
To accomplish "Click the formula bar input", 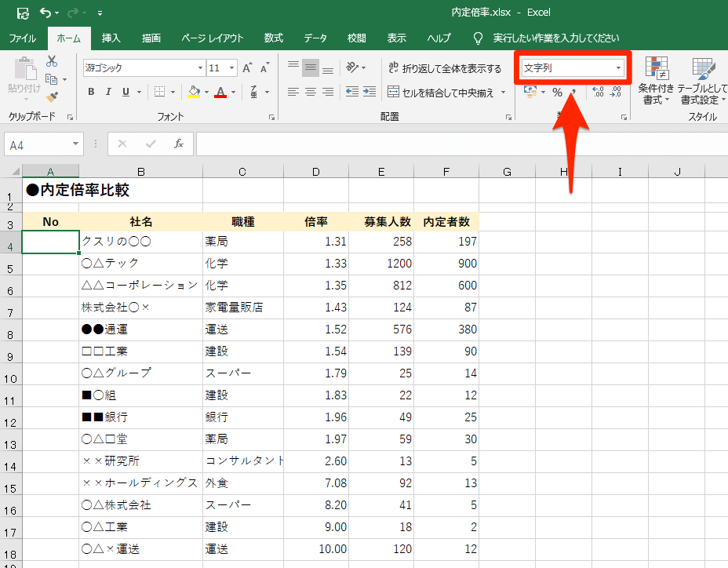I will click(461, 144).
